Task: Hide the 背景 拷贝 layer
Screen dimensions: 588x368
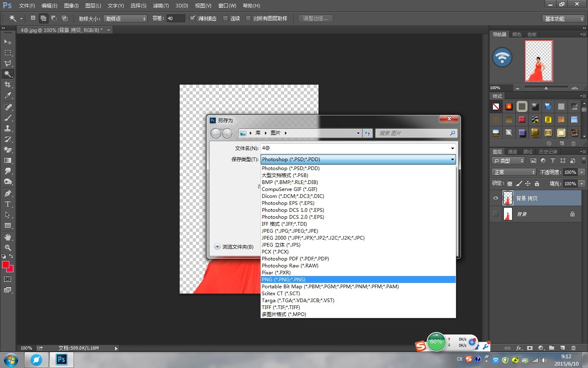Action: tap(496, 198)
